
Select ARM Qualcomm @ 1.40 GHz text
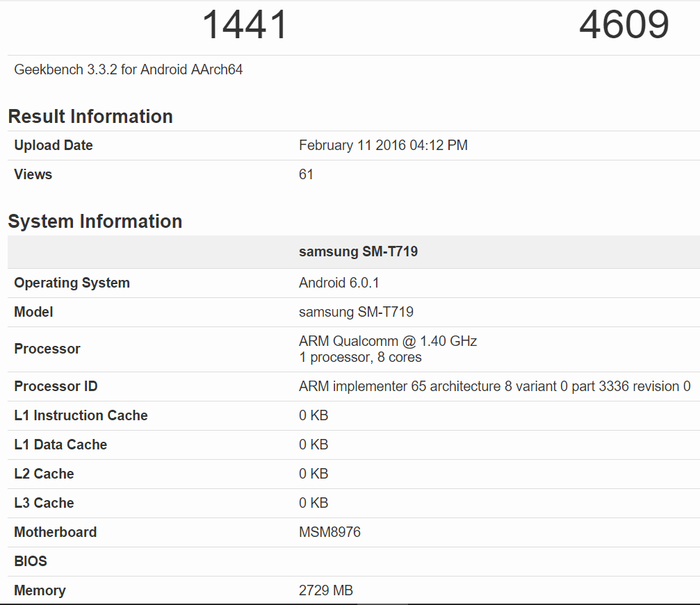point(388,341)
